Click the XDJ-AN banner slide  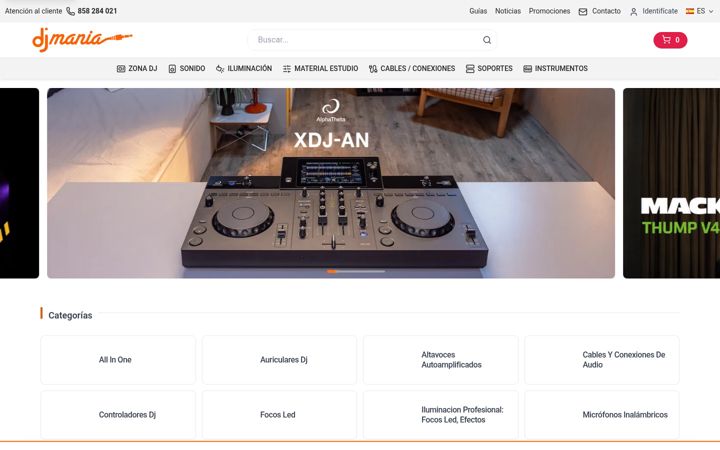[x=331, y=183]
